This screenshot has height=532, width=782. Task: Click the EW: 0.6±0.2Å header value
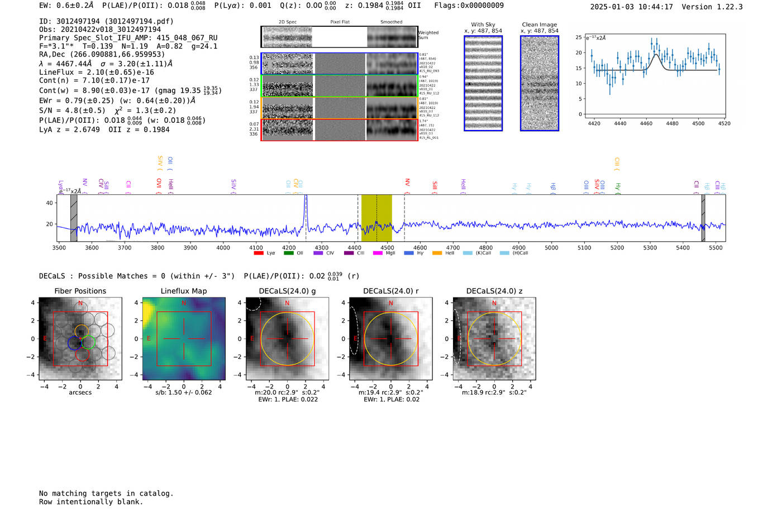click(66, 6)
